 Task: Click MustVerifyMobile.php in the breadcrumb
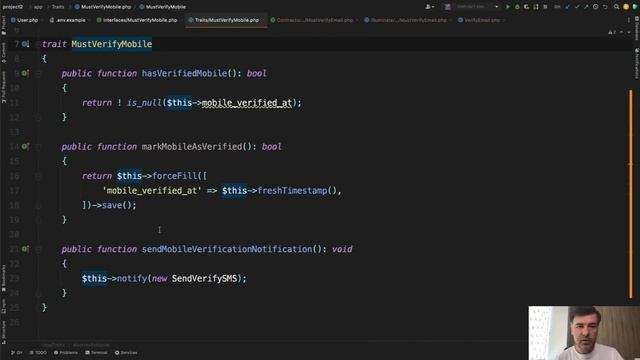coord(103,7)
